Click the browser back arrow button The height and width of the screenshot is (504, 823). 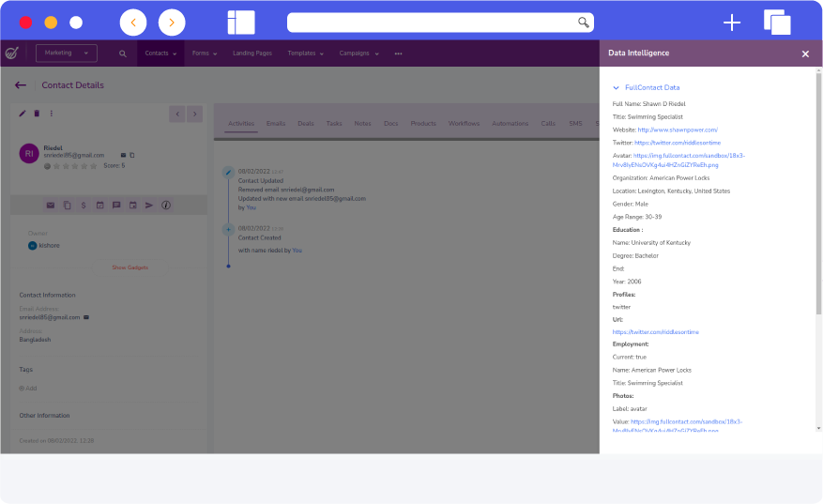pos(133,23)
